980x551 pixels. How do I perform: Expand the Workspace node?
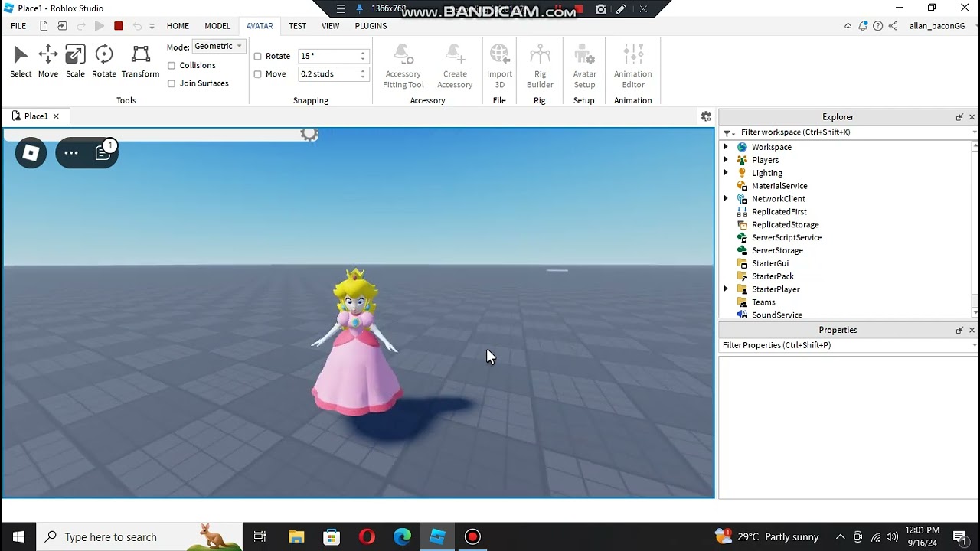click(x=726, y=147)
